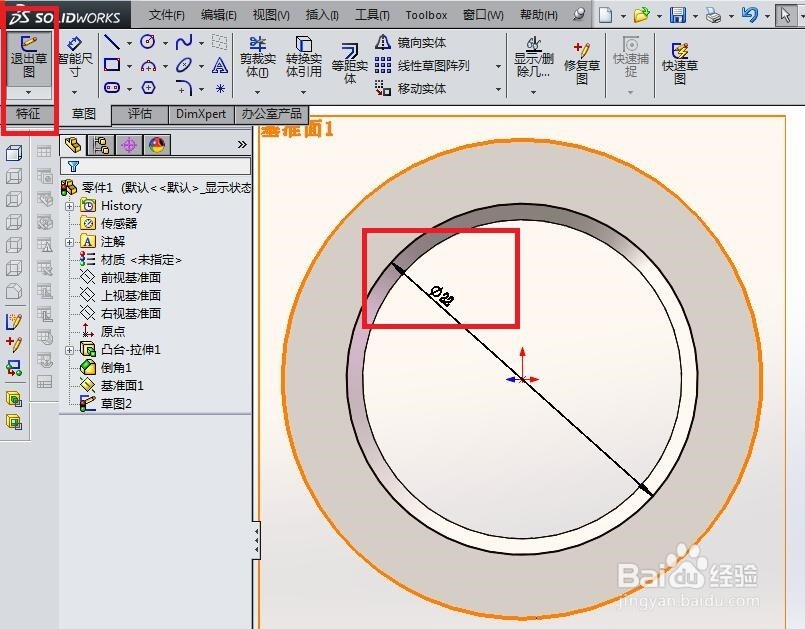Click the 线性草图阵列 Linear Sketch Pattern tool
This screenshot has width=805, height=629.
tap(422, 66)
